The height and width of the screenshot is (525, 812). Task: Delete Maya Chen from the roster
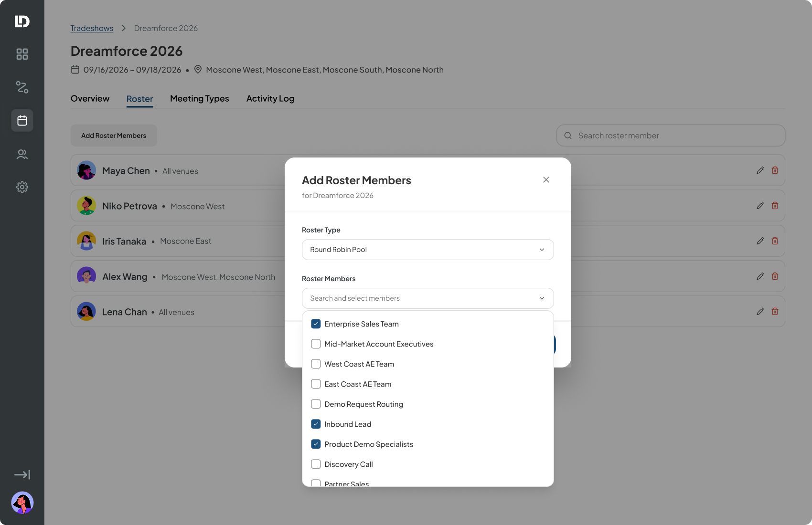pyautogui.click(x=775, y=170)
